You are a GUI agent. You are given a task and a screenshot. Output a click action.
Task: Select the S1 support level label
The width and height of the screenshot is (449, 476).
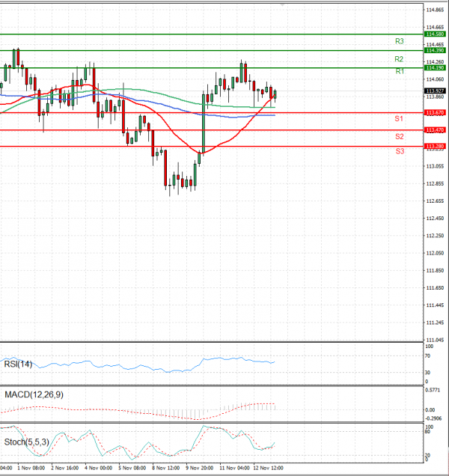(400, 119)
